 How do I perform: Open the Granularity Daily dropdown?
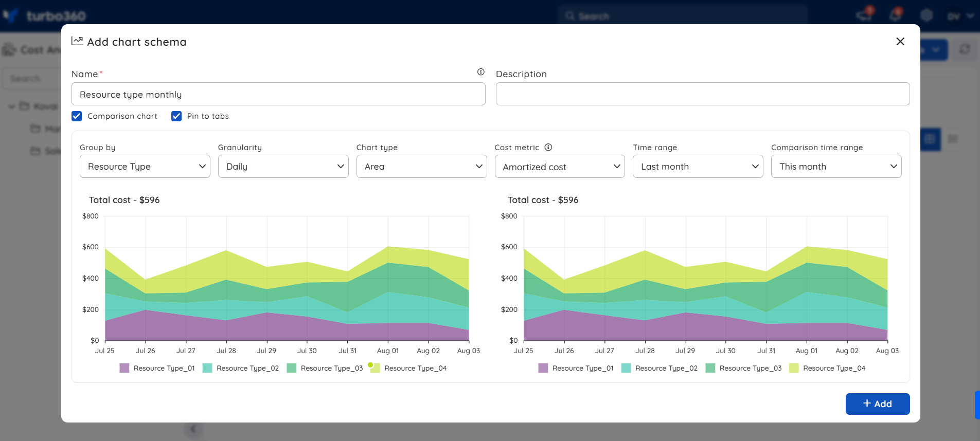click(x=283, y=167)
